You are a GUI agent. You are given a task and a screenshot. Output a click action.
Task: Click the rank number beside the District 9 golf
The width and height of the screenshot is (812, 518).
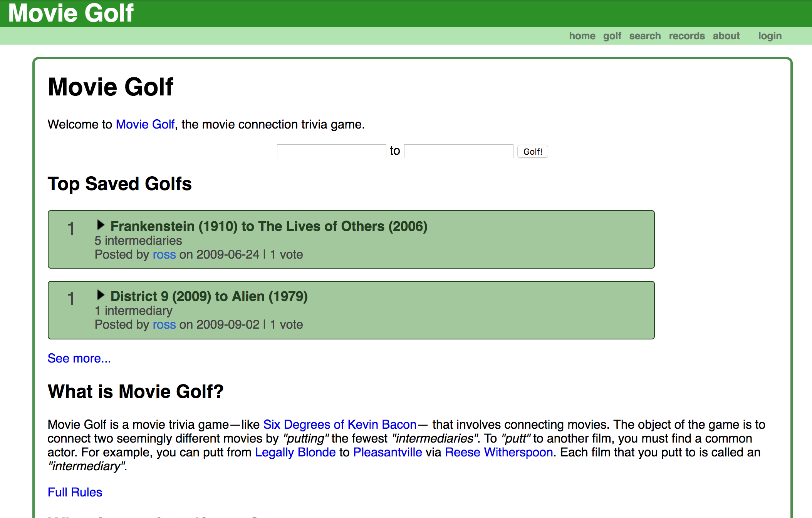pyautogui.click(x=71, y=299)
